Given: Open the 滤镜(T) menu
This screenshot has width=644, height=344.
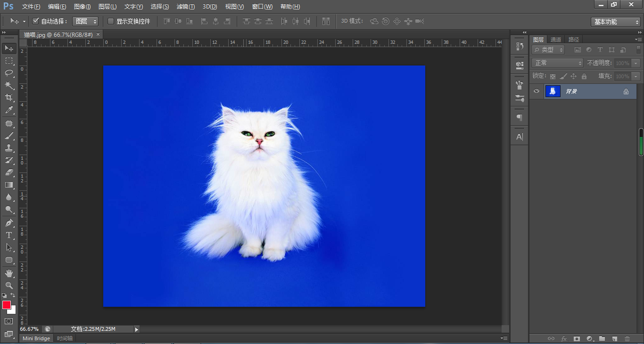Looking at the screenshot, I should pos(185,7).
